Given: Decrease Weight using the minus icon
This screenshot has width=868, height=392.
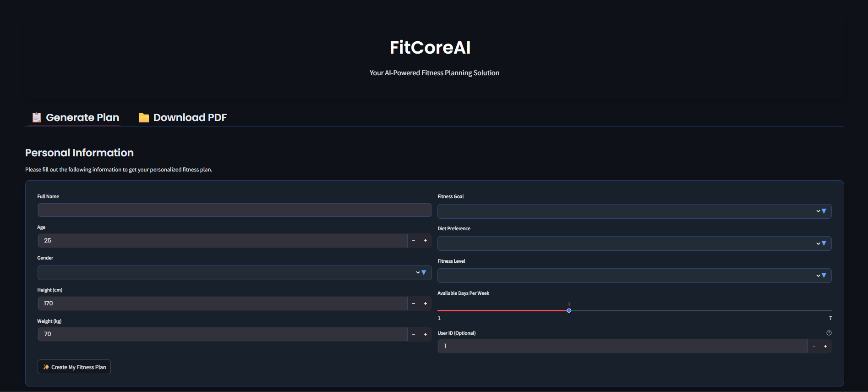Looking at the screenshot, I should [x=414, y=334].
